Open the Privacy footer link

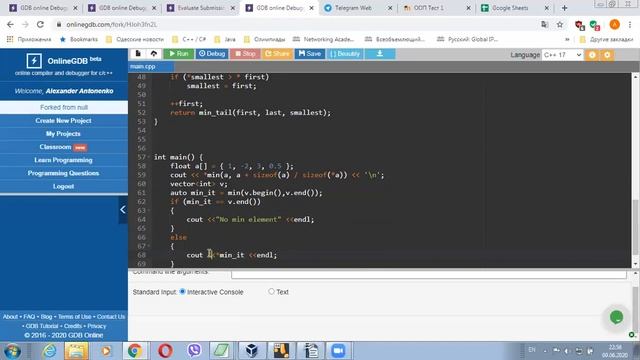pos(97,326)
